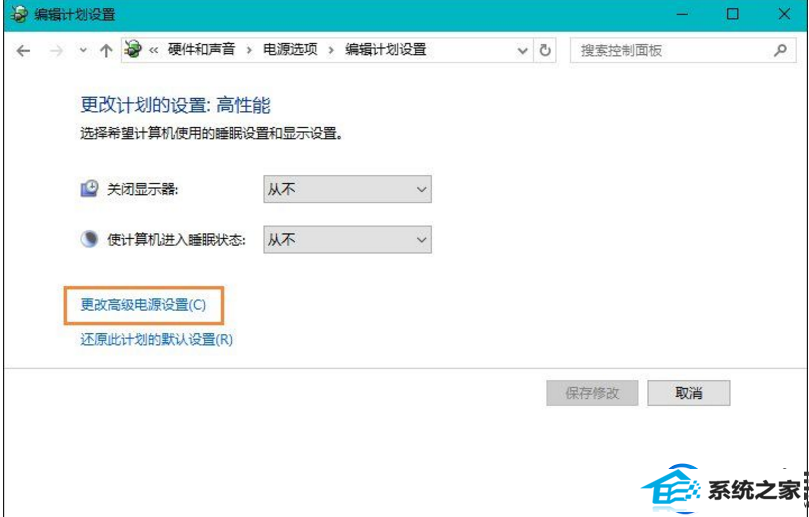This screenshot has width=809, height=517.
Task: Select the 编辑计划设置 breadcrumb
Action: tap(385, 50)
